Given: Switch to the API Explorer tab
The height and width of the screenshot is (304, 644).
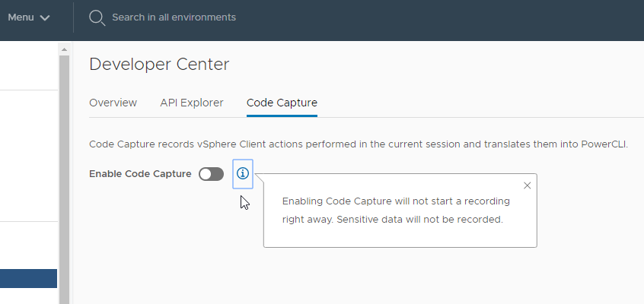Looking at the screenshot, I should coord(192,103).
